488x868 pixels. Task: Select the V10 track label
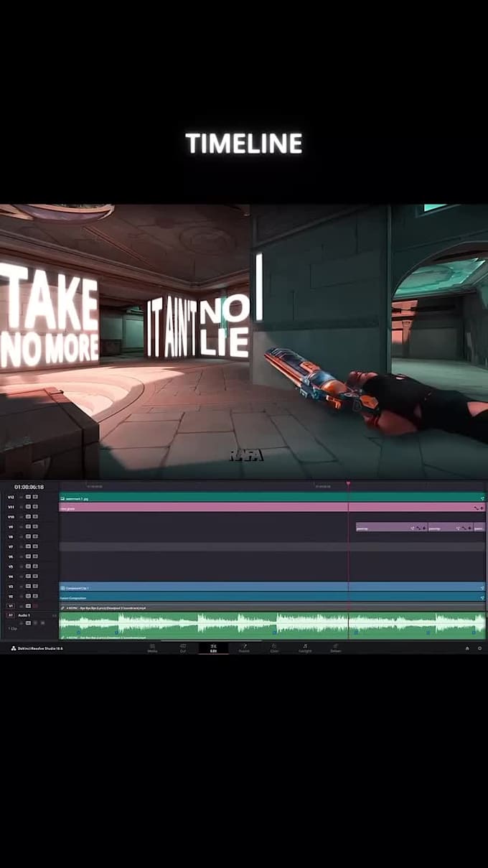point(11,517)
